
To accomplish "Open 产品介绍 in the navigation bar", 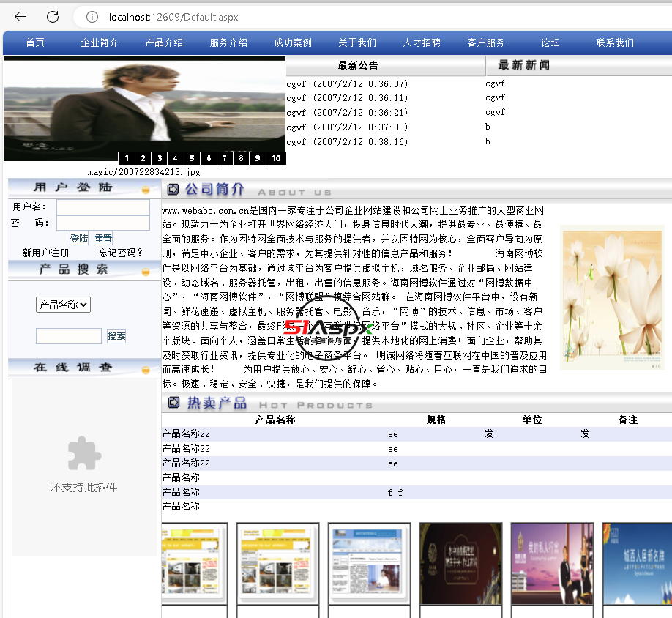I will point(164,42).
